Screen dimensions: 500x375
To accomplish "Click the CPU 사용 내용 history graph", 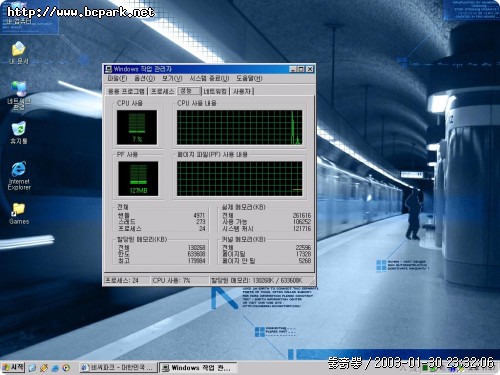I will 239,127.
